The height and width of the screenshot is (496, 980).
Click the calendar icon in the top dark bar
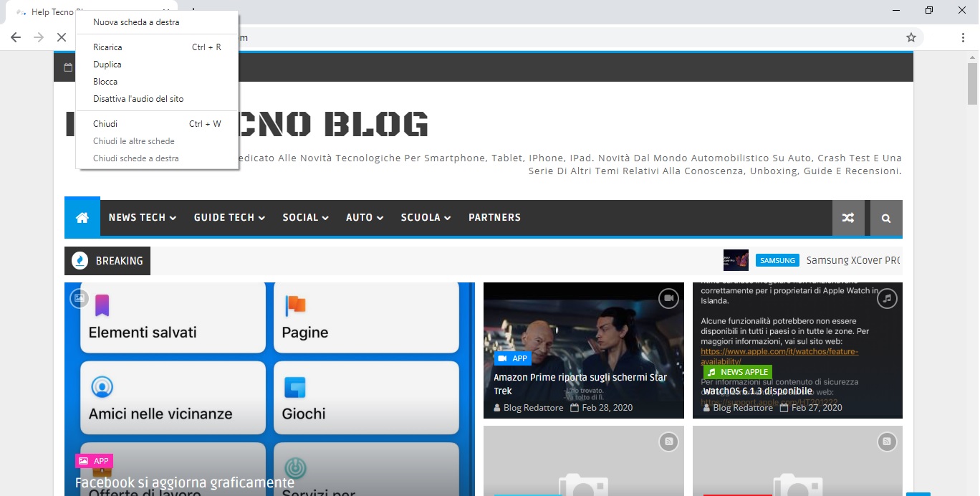click(x=68, y=67)
